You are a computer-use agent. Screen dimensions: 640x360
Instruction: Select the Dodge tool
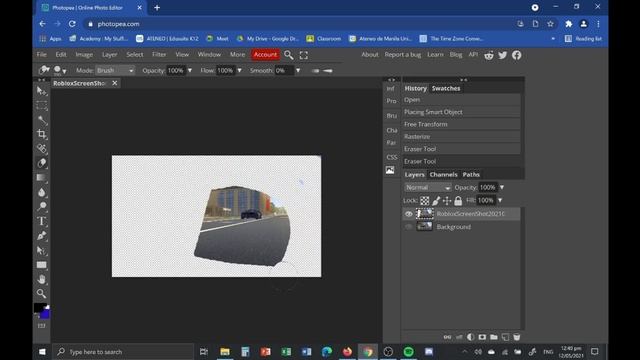pos(42,207)
